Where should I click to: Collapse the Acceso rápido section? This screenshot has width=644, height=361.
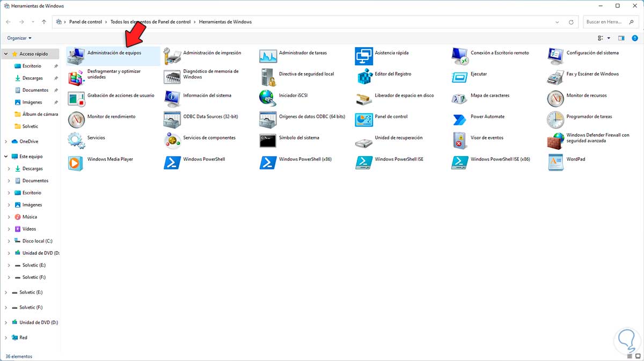6,54
